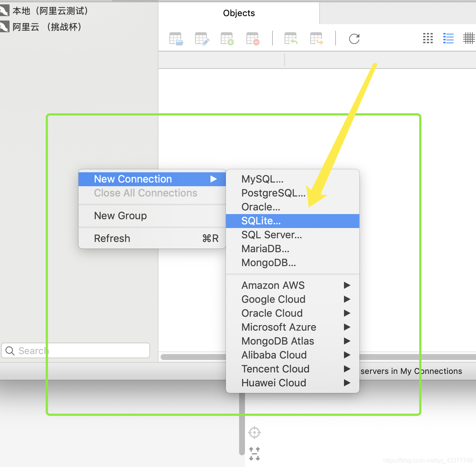Viewport: 476px width, 467px height.
Task: Click the Design Table pencil icon
Action: (x=202, y=38)
